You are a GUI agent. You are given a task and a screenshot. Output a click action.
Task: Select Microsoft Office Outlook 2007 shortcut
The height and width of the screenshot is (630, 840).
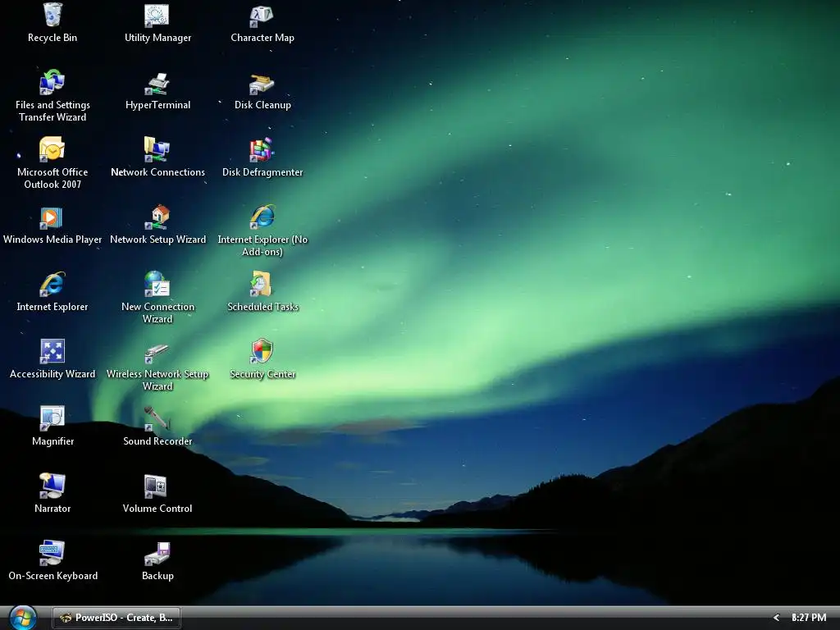(x=52, y=149)
